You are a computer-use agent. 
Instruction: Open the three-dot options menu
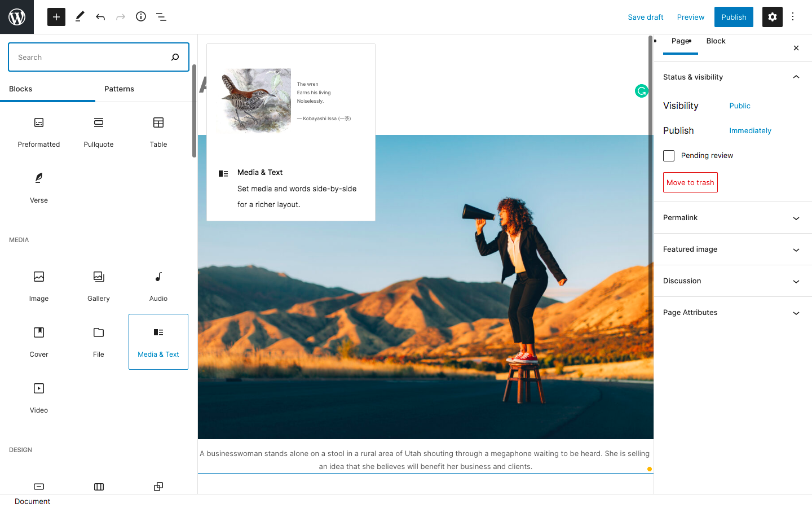793,17
